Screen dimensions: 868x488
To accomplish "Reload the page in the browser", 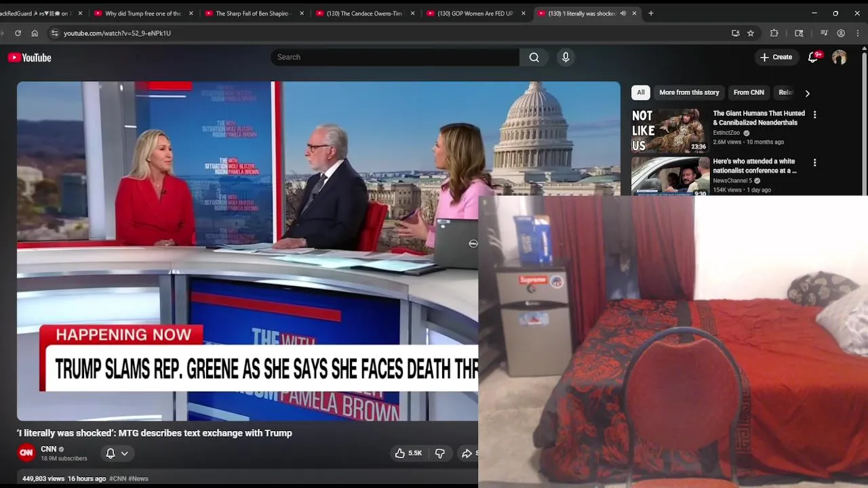I will tap(18, 33).
